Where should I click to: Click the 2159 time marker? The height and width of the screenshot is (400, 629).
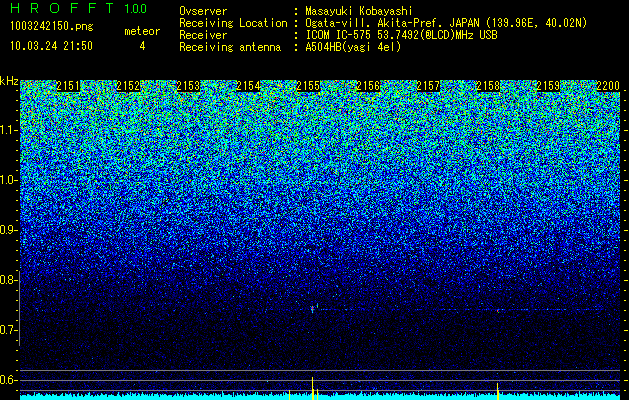click(548, 86)
